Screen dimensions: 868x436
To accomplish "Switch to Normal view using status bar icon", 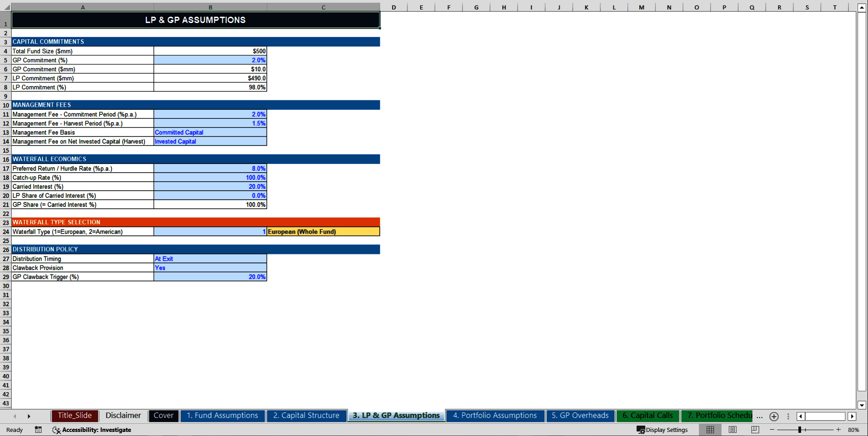I will [x=710, y=430].
